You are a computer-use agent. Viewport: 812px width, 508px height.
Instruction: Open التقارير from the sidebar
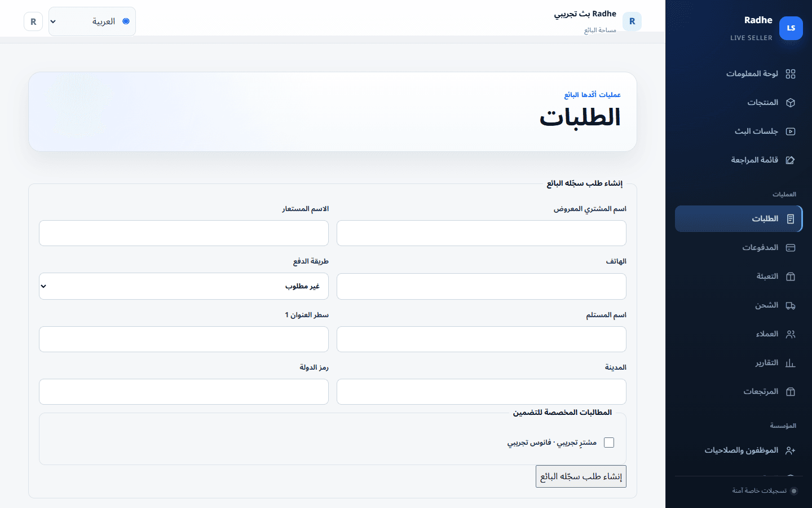(739, 363)
